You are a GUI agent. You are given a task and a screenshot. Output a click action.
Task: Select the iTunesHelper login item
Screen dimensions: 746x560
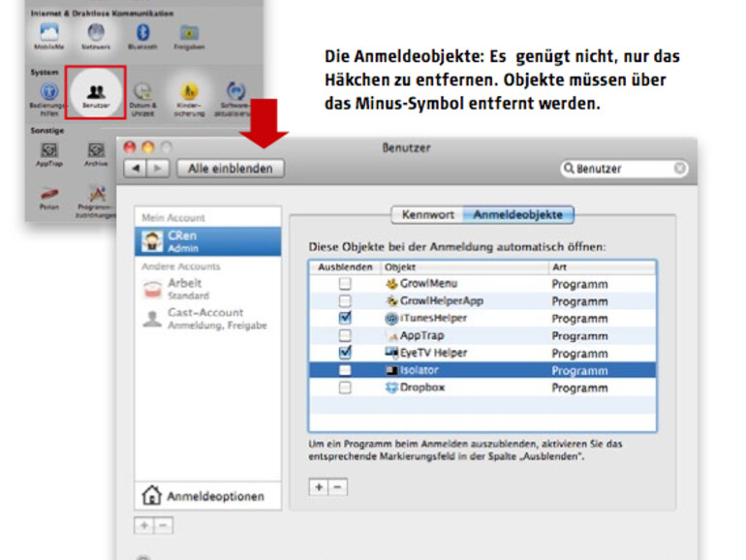click(x=482, y=319)
